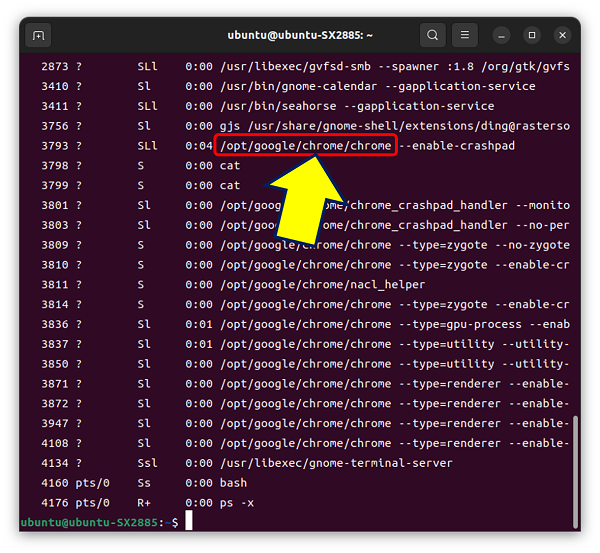Click PID 4108 renderer process line
Image resolution: width=600 pixels, height=553 pixels.
click(305, 444)
